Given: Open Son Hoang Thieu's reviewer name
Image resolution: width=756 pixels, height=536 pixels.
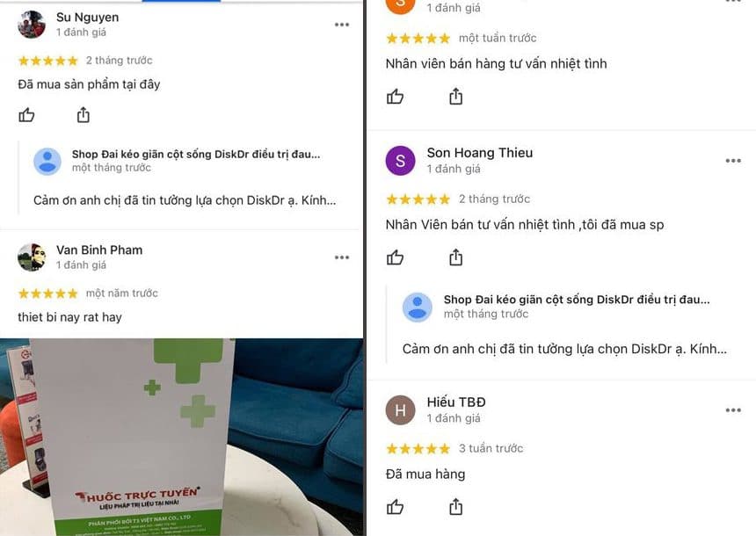Looking at the screenshot, I should pos(480,153).
